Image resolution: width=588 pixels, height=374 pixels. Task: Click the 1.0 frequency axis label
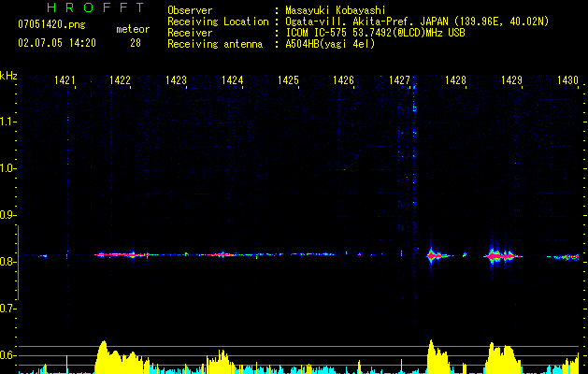tap(7, 168)
